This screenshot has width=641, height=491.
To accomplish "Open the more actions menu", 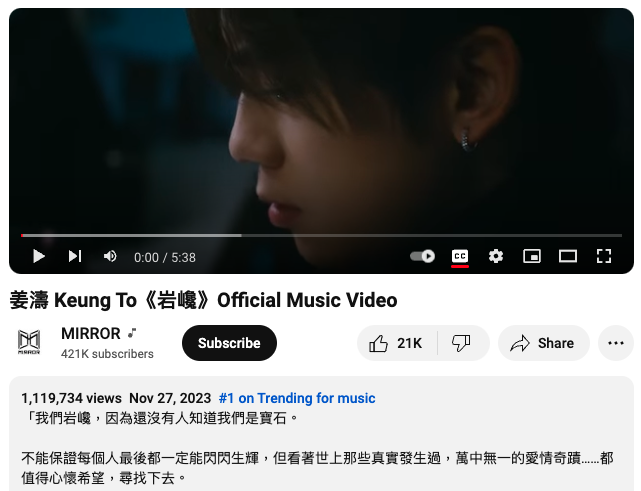I will point(616,343).
